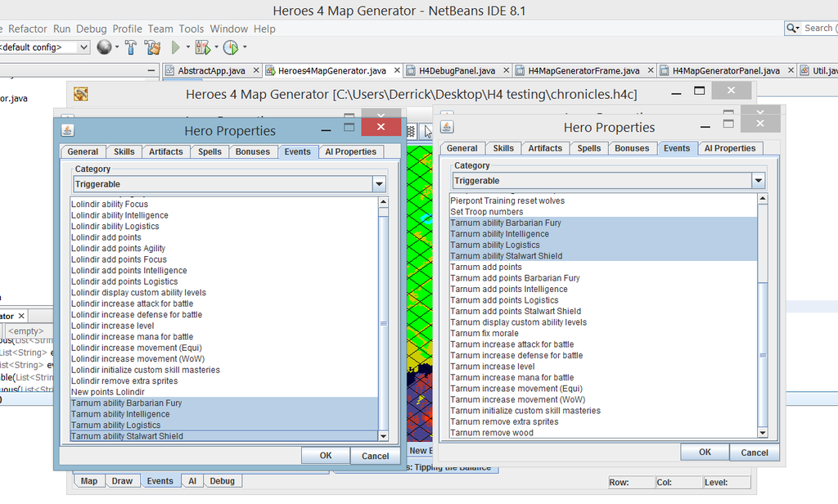
Task: Click Cancel in right Hero Properties dialog
Action: click(754, 452)
